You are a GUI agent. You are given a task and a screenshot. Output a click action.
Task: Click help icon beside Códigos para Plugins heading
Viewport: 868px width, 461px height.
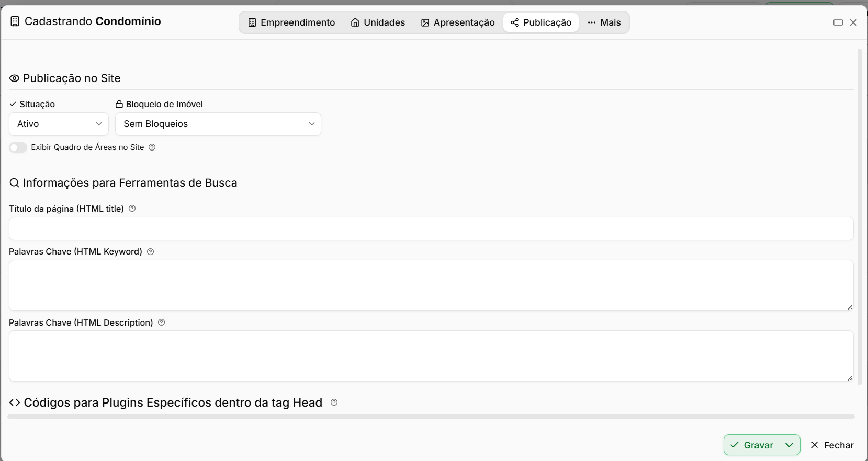pos(334,402)
